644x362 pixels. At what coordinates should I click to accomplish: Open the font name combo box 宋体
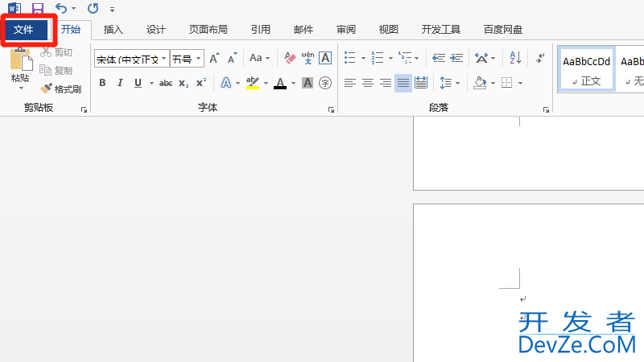coord(132,59)
